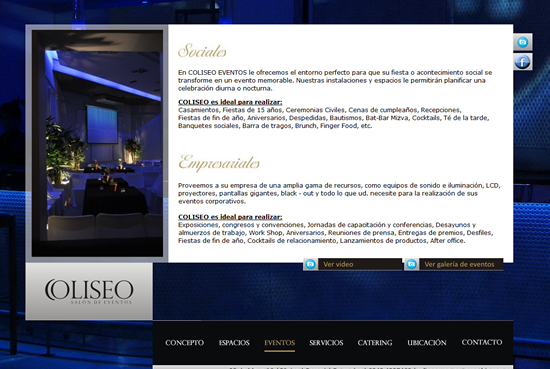Open the Servicios menu item

point(326,343)
